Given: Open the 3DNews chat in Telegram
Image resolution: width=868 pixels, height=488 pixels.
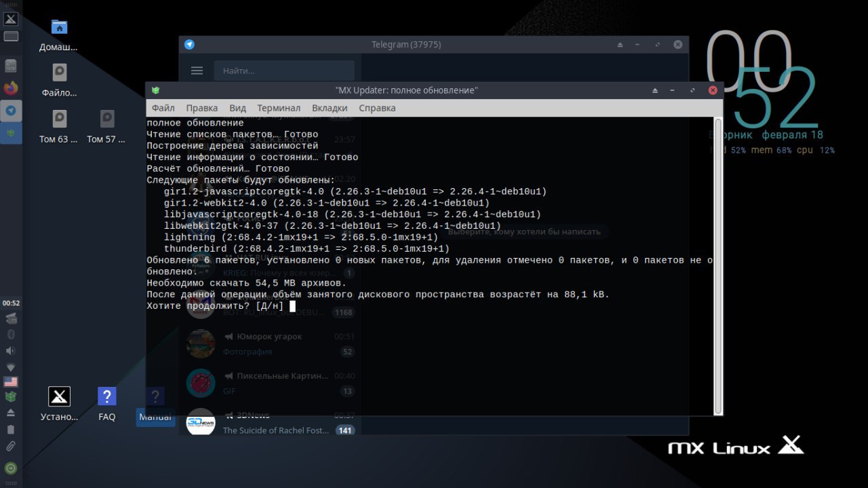Looking at the screenshot, I should (270, 423).
